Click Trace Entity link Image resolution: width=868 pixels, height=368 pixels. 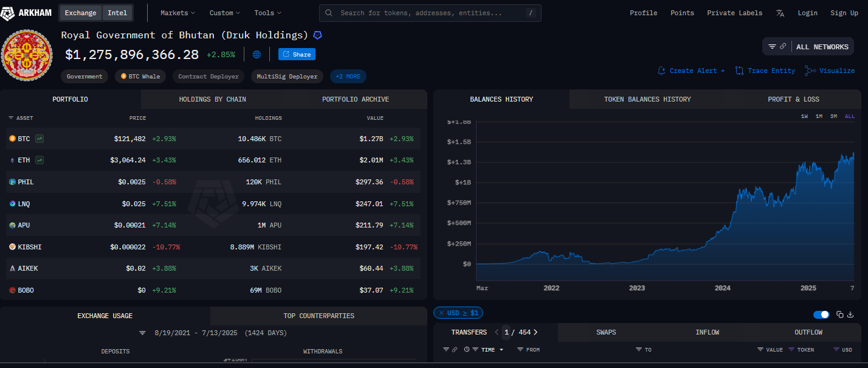point(765,71)
